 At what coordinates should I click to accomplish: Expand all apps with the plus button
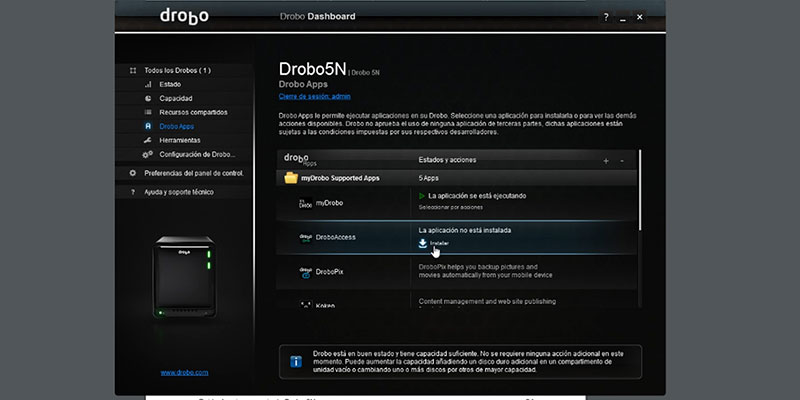(606, 161)
